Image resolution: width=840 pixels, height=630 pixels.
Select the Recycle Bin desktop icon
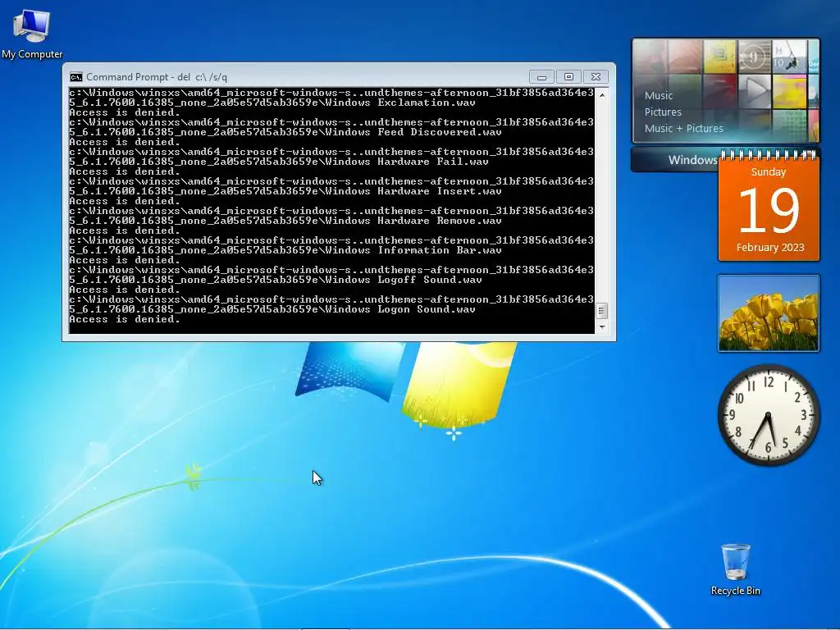pos(736,569)
